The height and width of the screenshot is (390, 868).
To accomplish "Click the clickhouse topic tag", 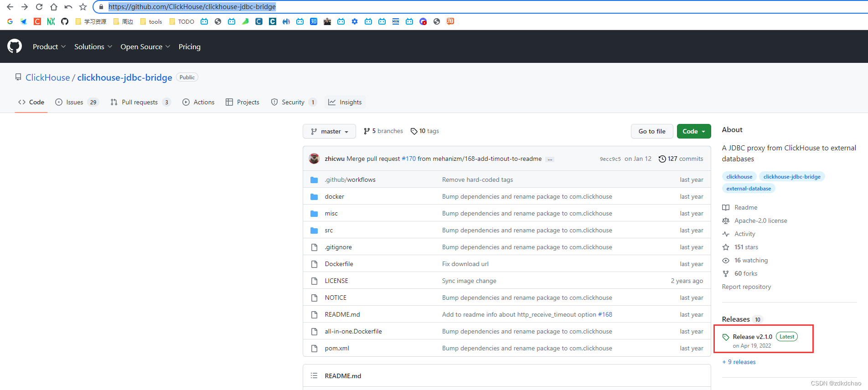I will 739,177.
